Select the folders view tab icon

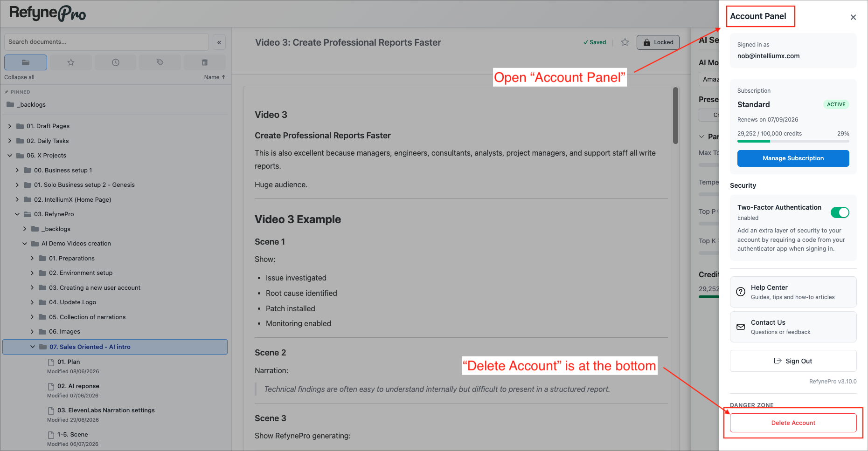(x=26, y=62)
